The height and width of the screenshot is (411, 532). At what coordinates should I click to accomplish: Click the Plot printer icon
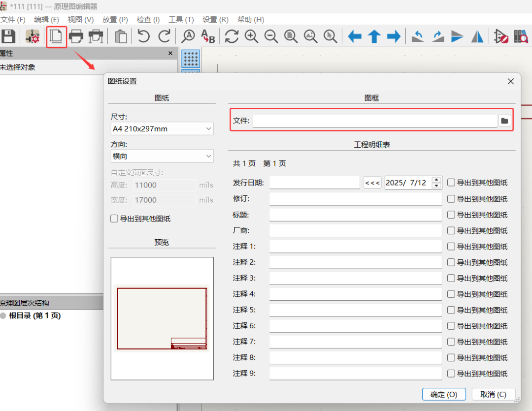[96, 36]
